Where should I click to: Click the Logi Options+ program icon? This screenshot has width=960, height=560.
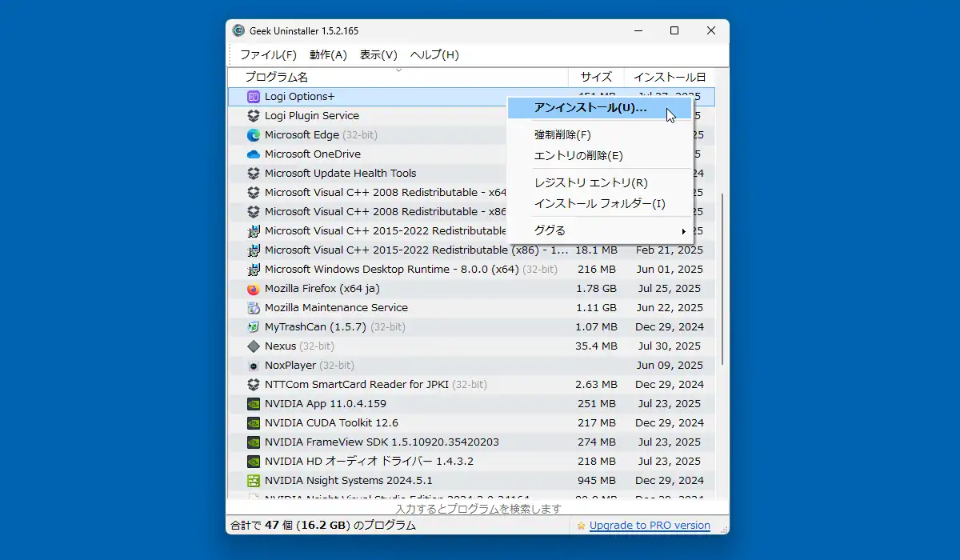point(254,97)
